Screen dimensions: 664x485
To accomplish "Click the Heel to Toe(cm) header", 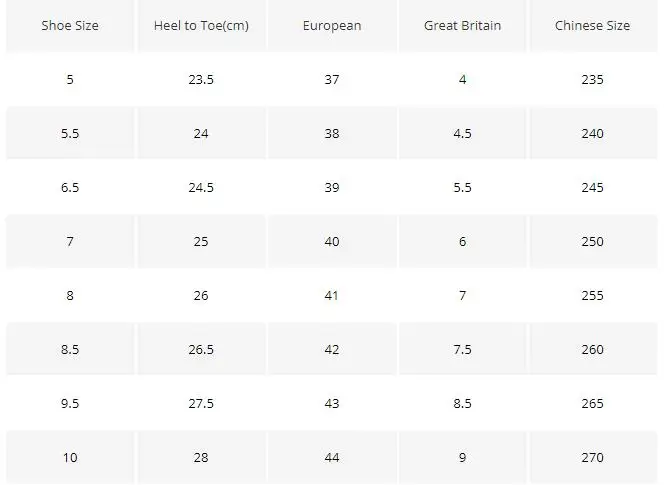I will point(201,25).
